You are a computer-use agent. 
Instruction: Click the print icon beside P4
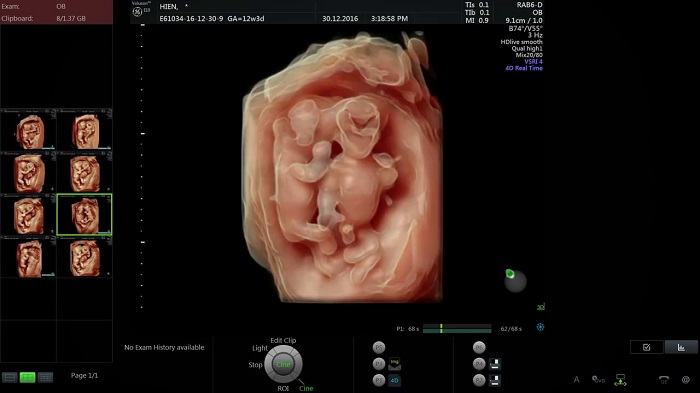coord(495,364)
